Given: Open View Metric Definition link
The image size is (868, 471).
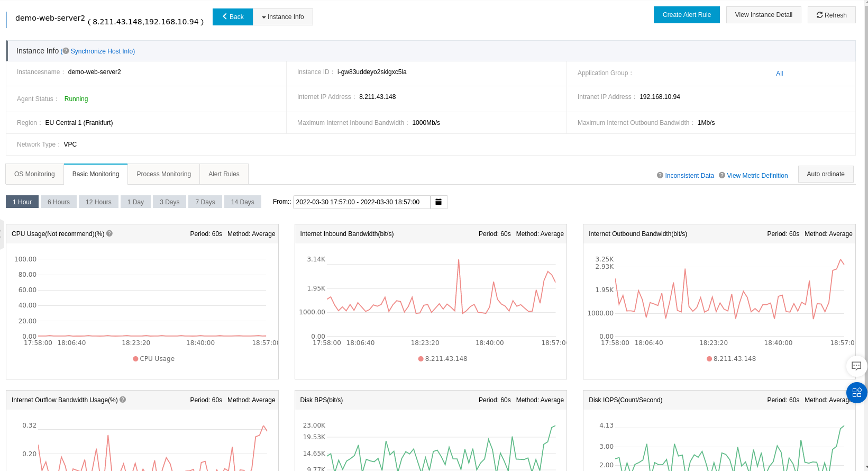Looking at the screenshot, I should pyautogui.click(x=757, y=176).
